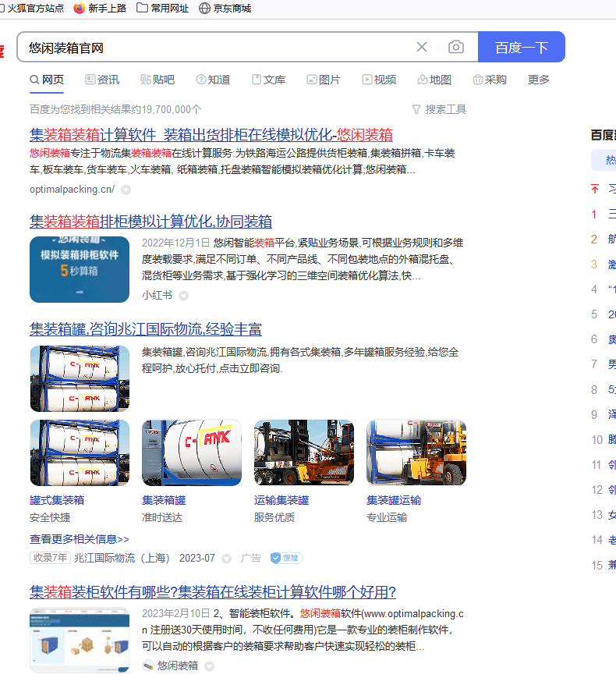Click the pinned top hot search arrow
616x685 pixels.
[x=595, y=189]
